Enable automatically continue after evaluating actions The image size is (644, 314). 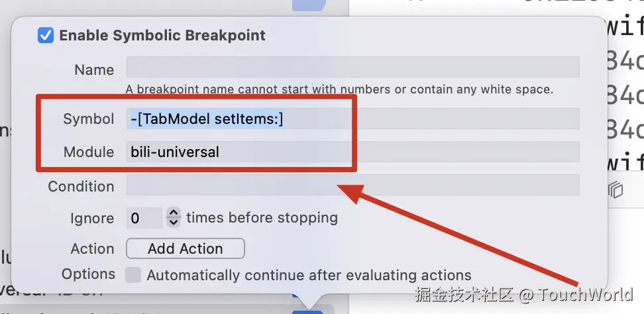click(133, 275)
